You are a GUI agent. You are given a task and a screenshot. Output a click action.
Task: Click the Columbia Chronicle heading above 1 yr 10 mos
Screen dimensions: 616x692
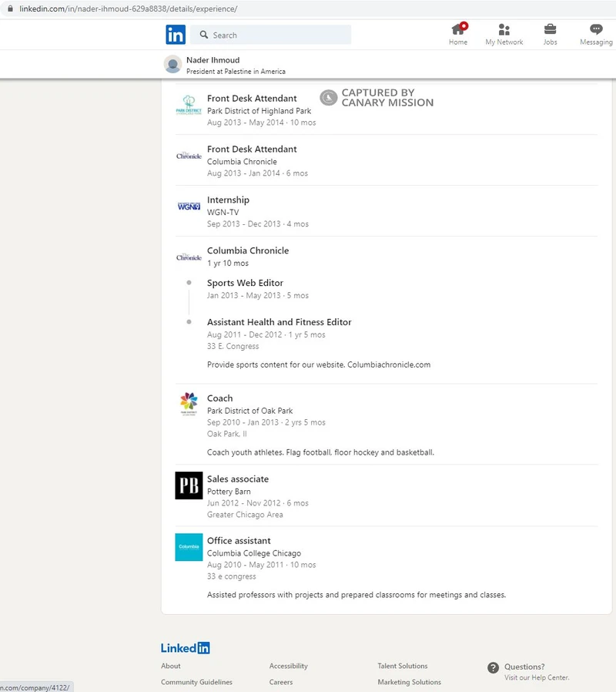(x=248, y=250)
